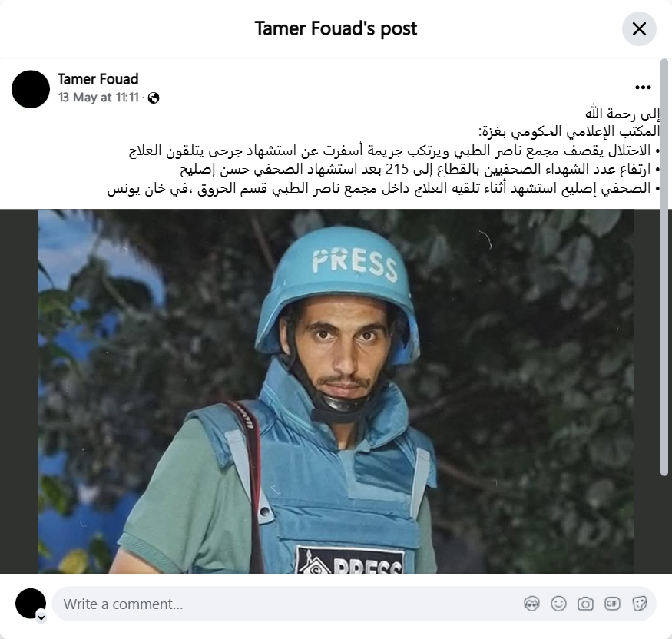View Tamer Fouad's profile picture

31,89
